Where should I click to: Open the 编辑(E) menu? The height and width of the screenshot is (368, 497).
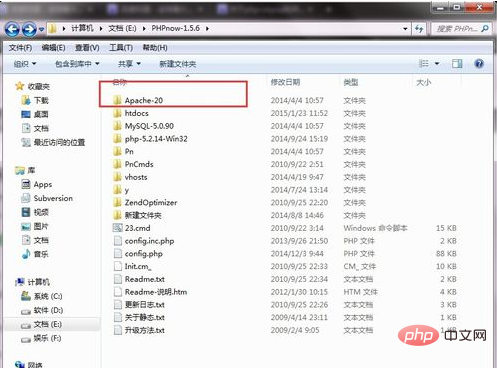point(53,48)
